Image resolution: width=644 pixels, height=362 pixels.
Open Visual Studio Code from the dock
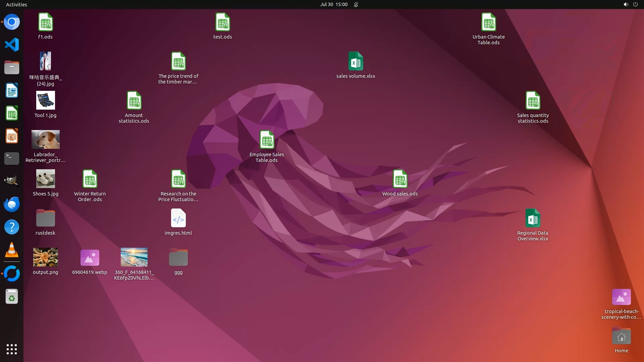(x=12, y=45)
